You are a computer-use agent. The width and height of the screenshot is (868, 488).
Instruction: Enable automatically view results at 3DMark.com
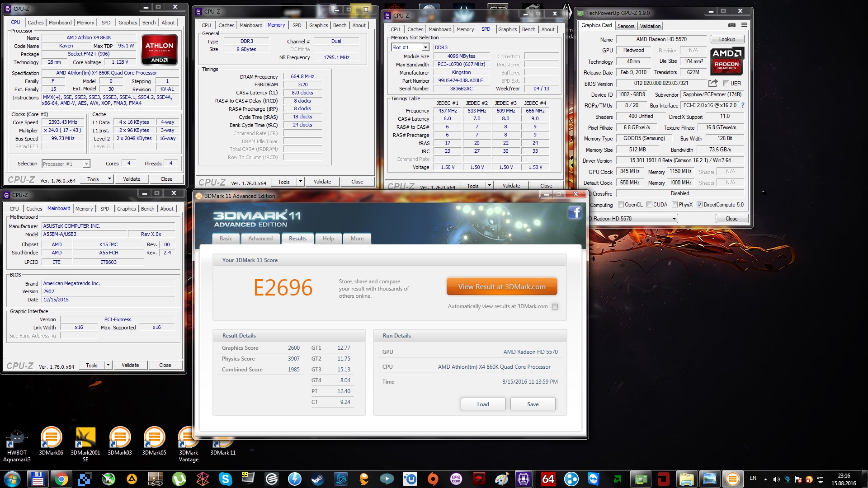click(555, 306)
